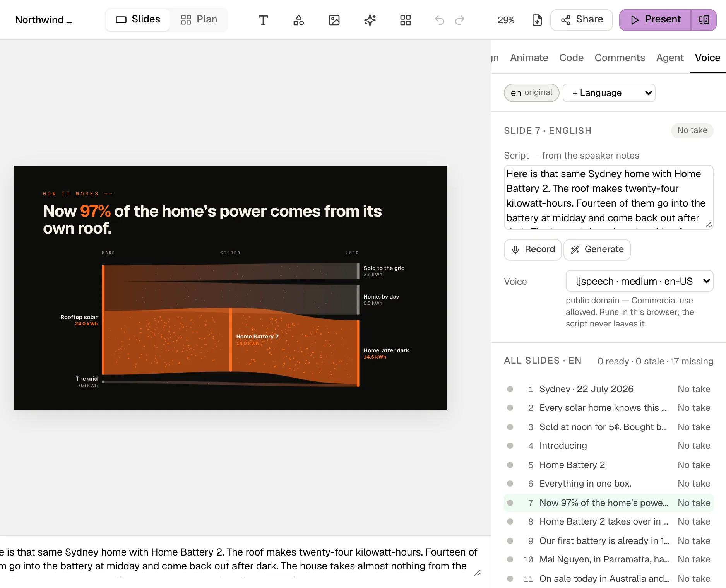Open the grid layout icon in toolbar
Viewport: 726px width, 588px height.
click(406, 20)
